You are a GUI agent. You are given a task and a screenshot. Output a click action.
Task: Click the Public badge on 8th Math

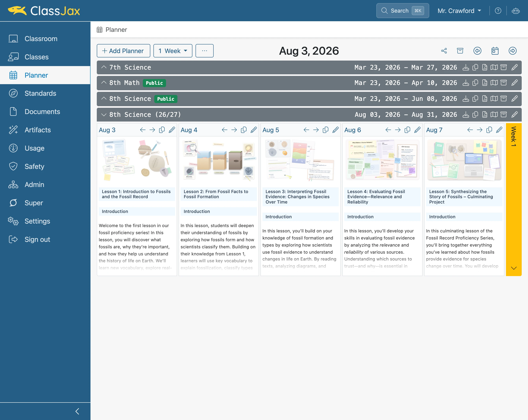pos(154,83)
